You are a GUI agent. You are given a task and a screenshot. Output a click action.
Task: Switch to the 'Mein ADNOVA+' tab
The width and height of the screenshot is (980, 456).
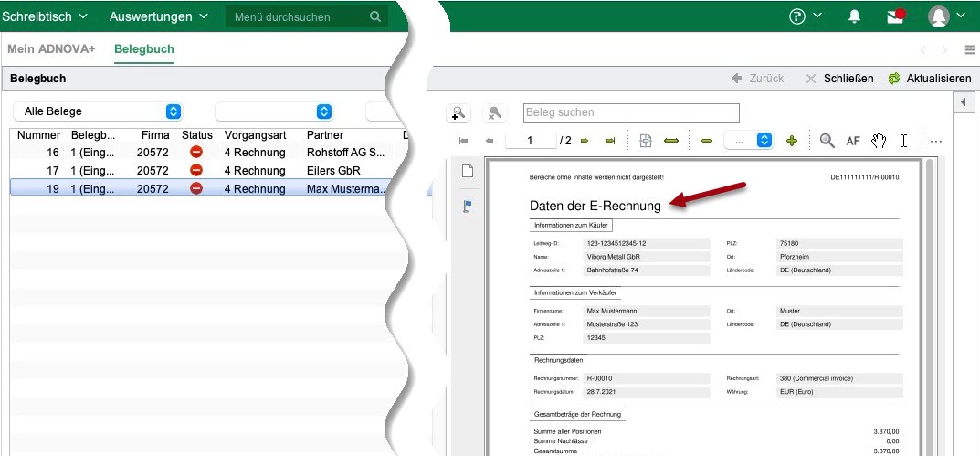(53, 49)
